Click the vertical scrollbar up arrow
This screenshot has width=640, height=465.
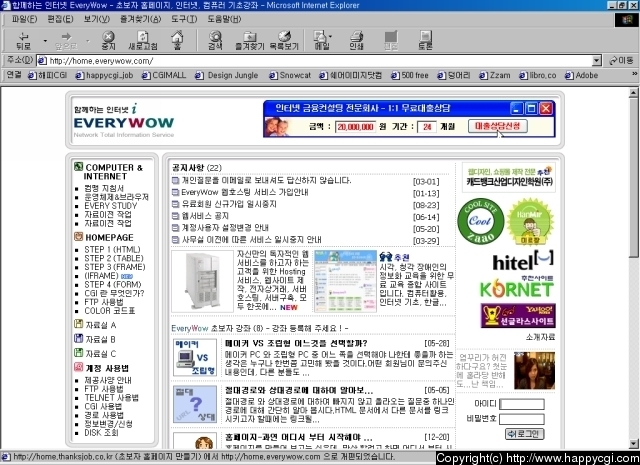633,93
